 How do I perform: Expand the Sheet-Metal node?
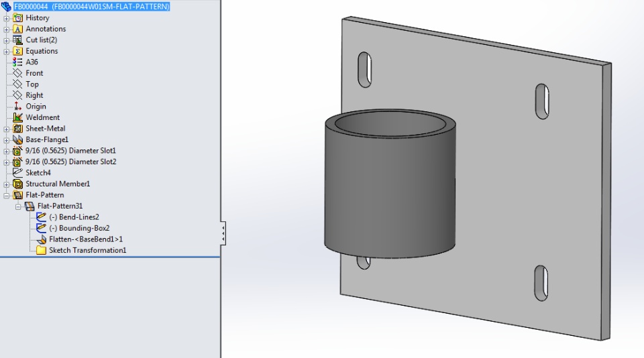point(6,129)
